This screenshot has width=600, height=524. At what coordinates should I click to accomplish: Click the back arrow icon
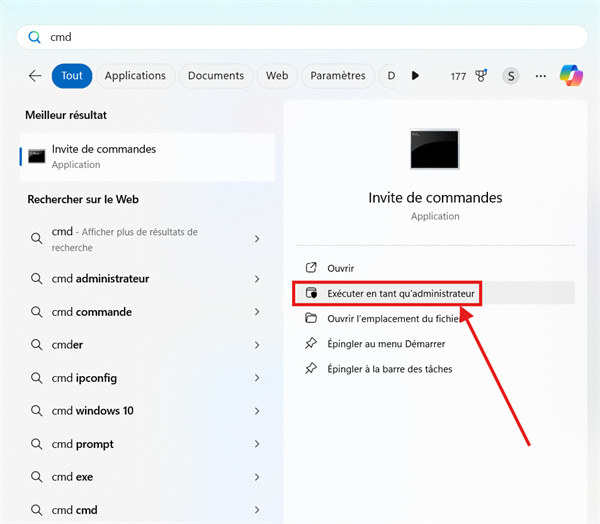(x=35, y=76)
